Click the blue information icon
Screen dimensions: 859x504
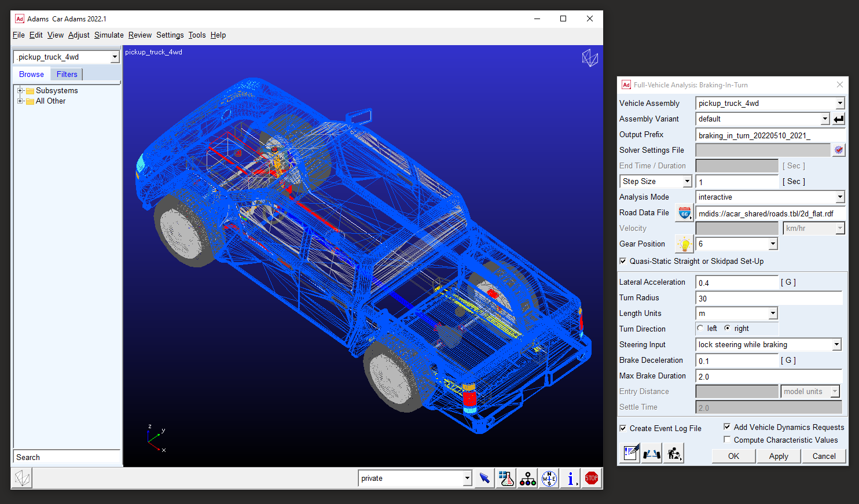coord(571,479)
